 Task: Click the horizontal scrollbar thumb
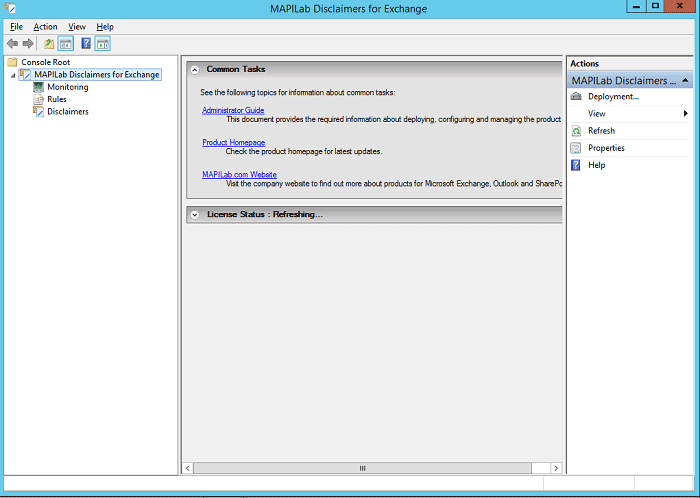tap(362, 468)
